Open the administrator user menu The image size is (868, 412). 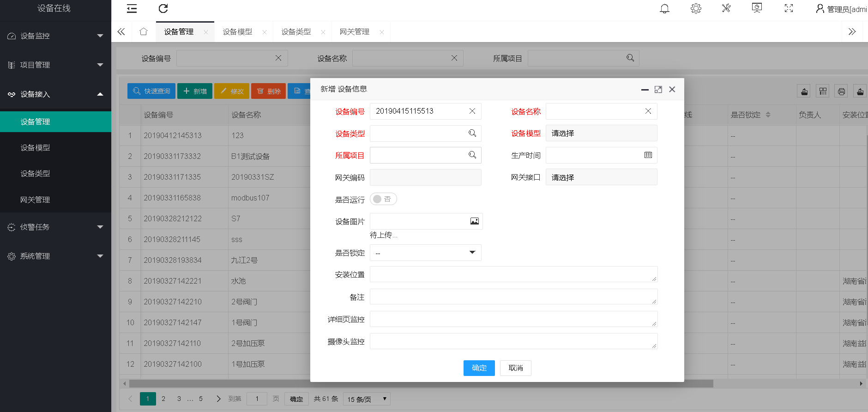coord(841,9)
